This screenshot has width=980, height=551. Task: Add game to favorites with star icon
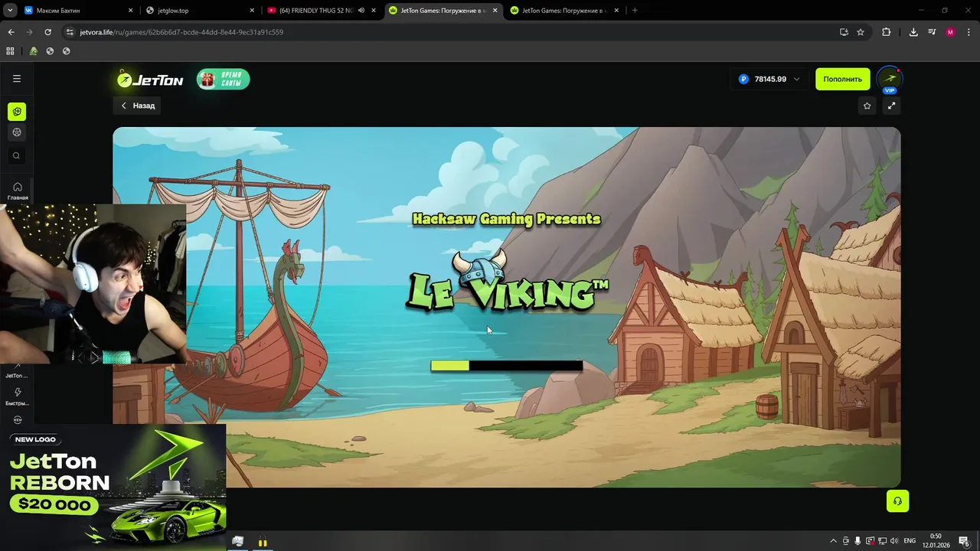coord(867,106)
